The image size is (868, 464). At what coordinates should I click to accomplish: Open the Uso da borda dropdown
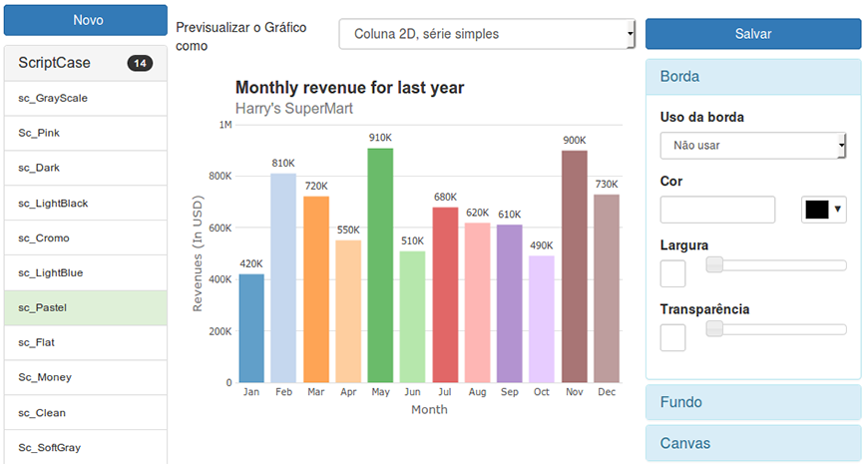tap(753, 146)
